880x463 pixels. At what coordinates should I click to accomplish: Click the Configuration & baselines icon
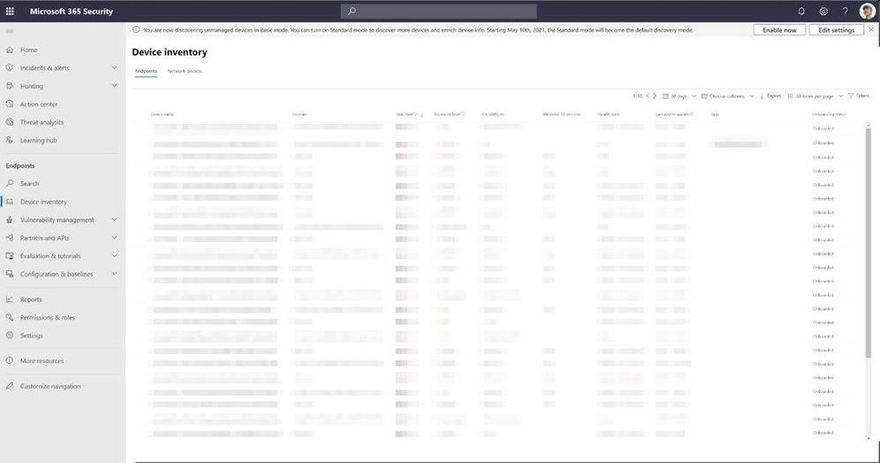[10, 274]
